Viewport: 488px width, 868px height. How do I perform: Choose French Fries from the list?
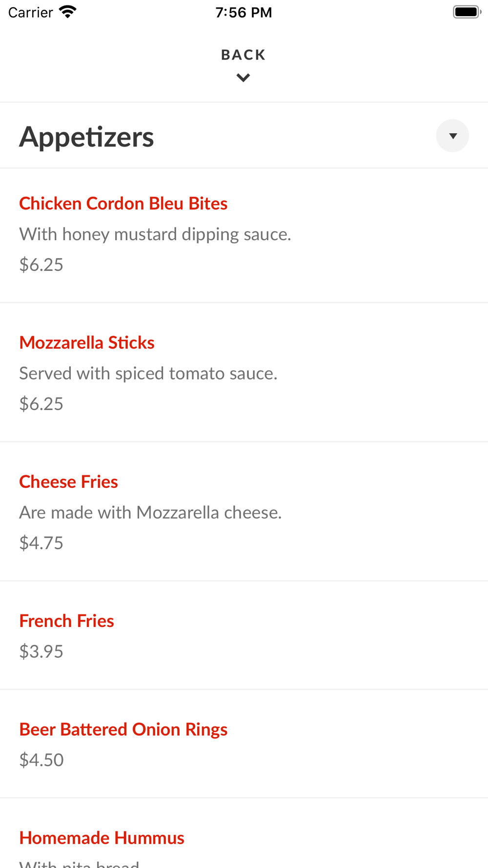[66, 621]
